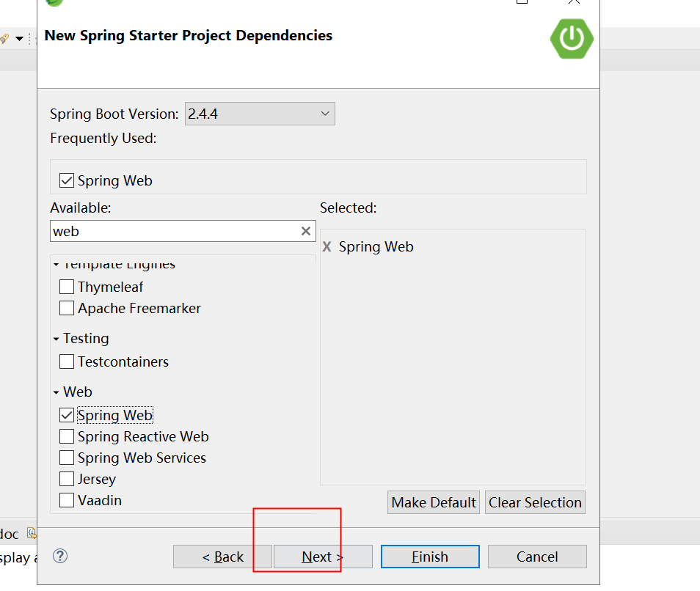Click the Make Default button
The width and height of the screenshot is (700, 591).
(434, 503)
